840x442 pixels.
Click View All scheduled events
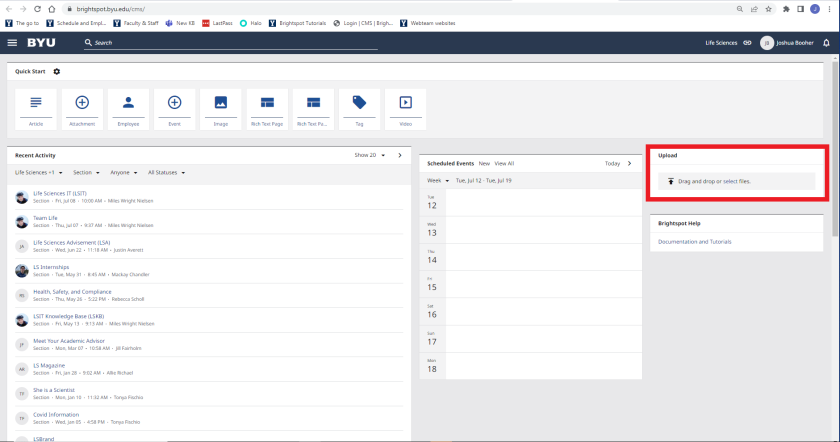[x=504, y=163]
